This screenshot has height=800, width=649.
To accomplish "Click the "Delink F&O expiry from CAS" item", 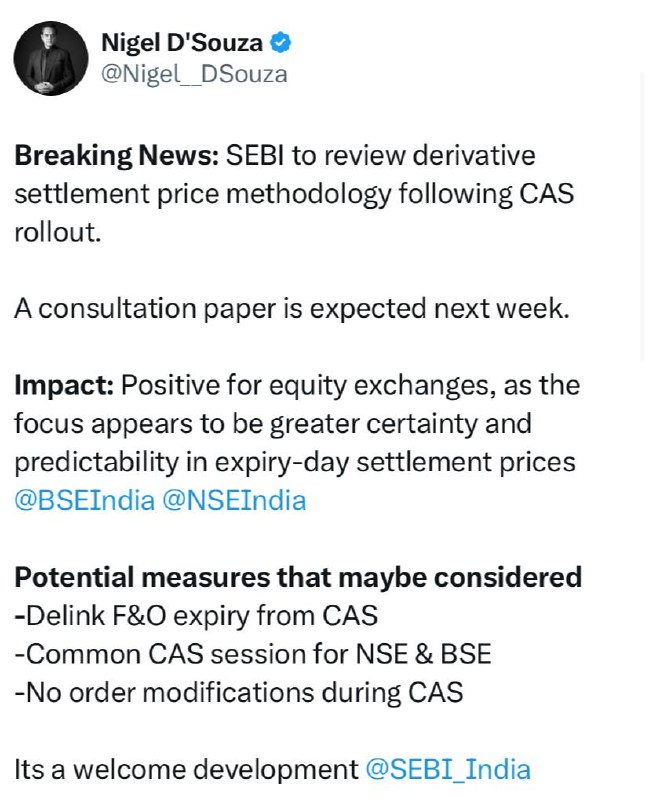I will (x=196, y=615).
